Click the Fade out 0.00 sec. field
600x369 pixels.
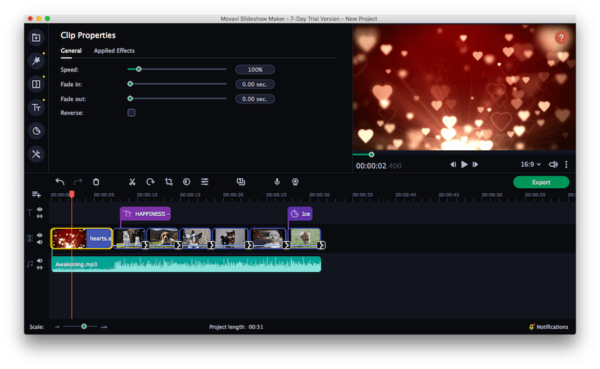(255, 99)
